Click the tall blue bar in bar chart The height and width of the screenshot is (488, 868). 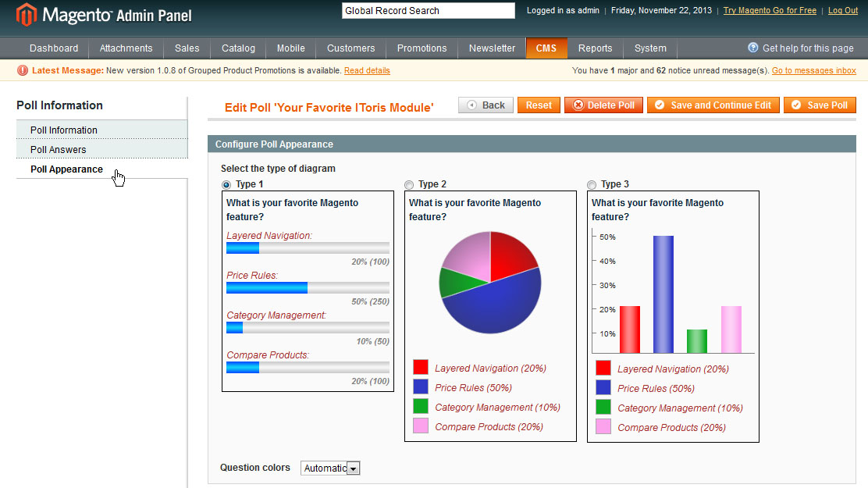tap(663, 294)
